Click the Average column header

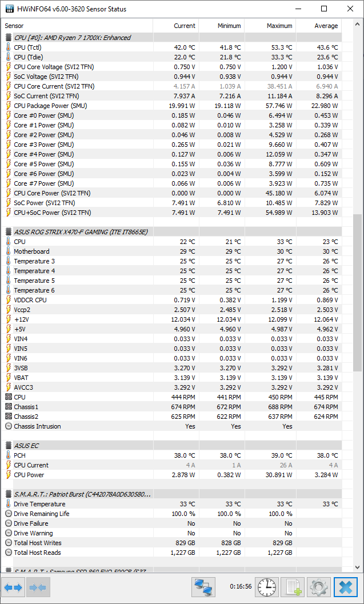(318, 26)
